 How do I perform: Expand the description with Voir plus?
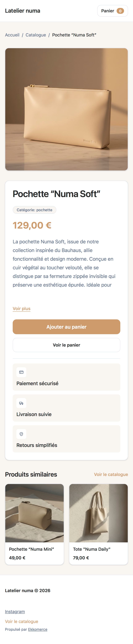tap(21, 308)
